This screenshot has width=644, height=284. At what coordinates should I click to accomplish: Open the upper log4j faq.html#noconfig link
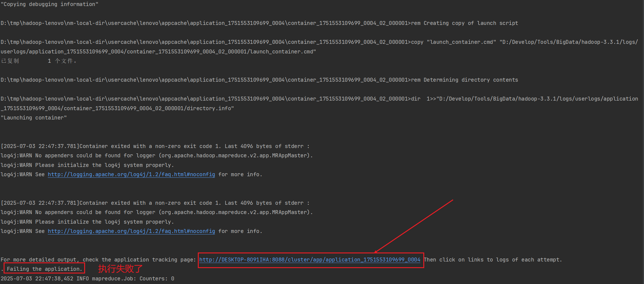tap(131, 174)
